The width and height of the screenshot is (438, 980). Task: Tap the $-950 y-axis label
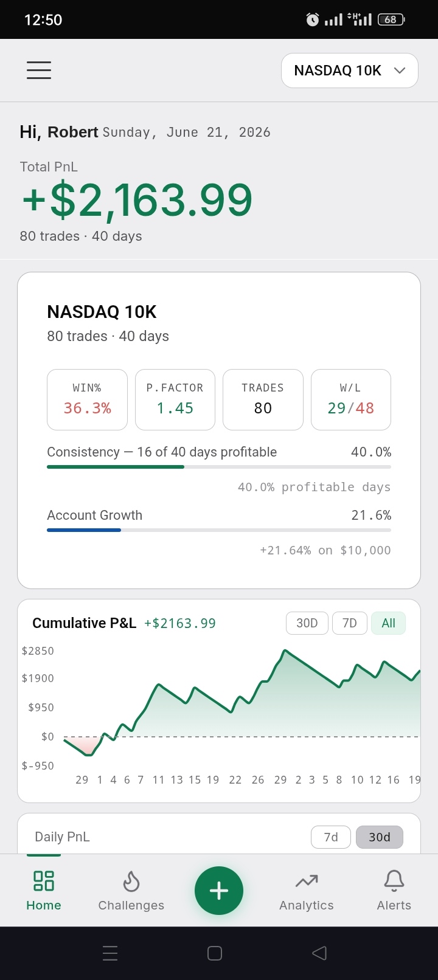(x=38, y=766)
